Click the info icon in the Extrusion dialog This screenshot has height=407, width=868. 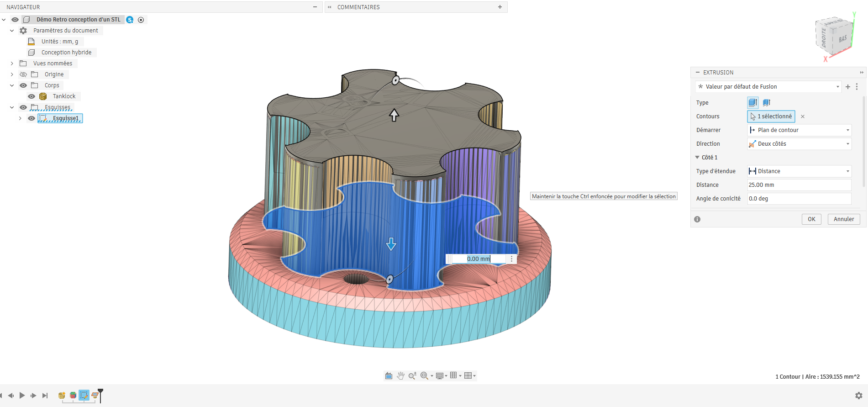click(697, 219)
